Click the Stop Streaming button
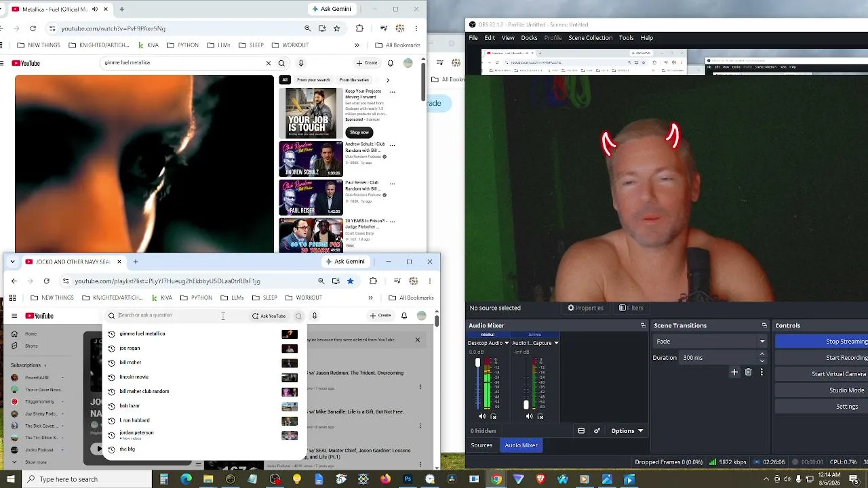 tap(822, 342)
